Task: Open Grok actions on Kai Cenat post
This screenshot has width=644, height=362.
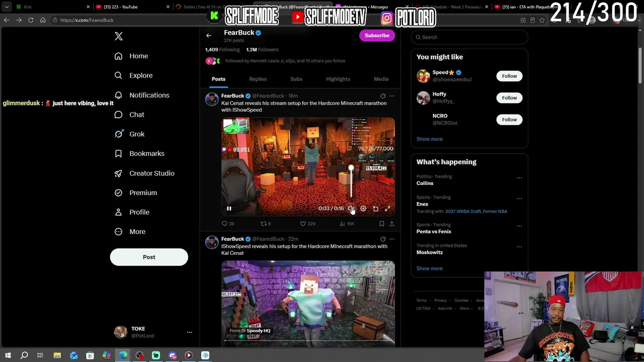Action: coord(383,96)
